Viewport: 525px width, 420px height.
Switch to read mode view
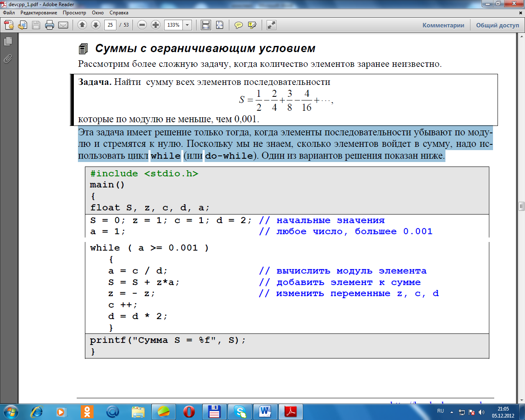271,25
